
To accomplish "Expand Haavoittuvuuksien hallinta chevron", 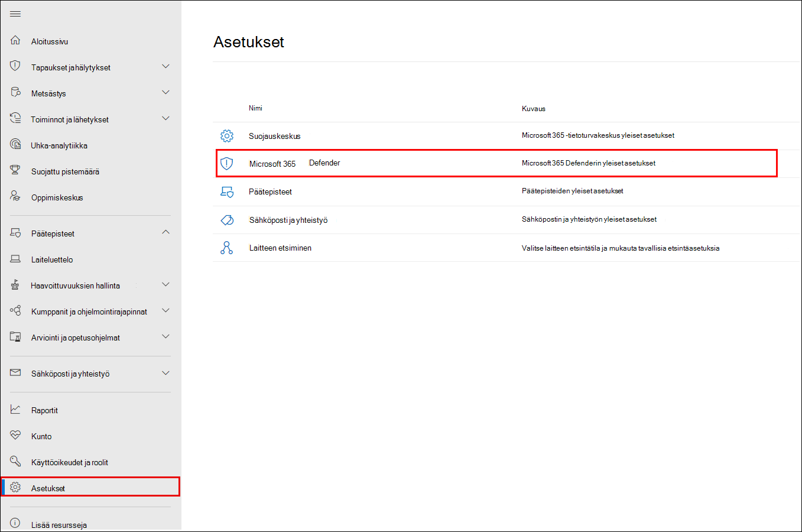I will pyautogui.click(x=165, y=284).
